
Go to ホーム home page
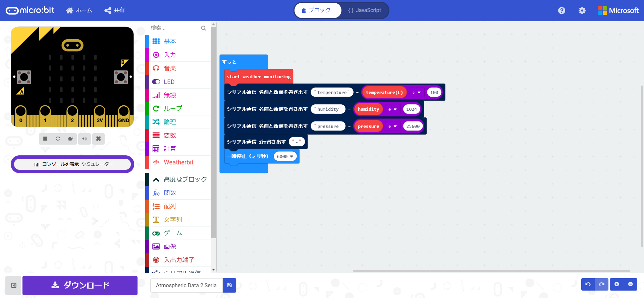(79, 10)
